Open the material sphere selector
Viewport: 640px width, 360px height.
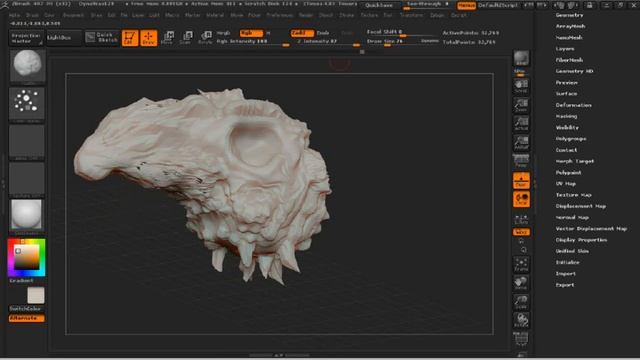[x=27, y=216]
